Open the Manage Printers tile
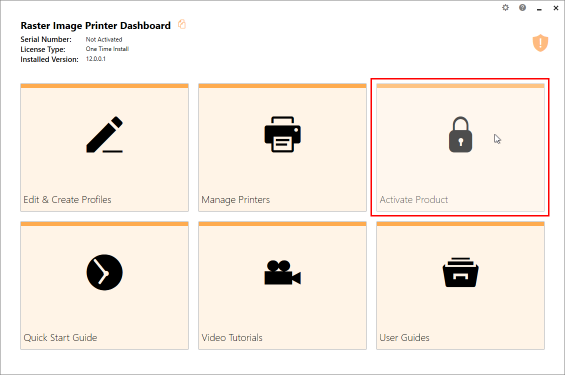Viewport: 565px width, 375px height. [x=282, y=148]
